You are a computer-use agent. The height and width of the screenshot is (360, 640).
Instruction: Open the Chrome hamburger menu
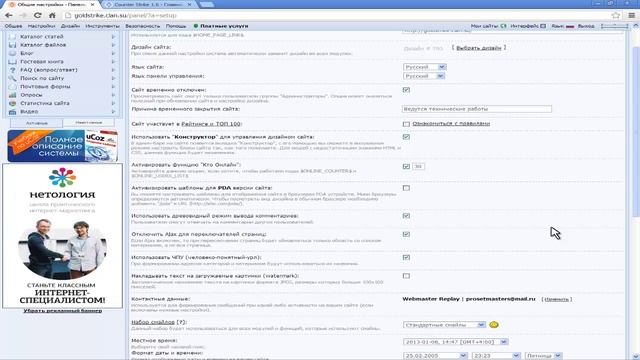pyautogui.click(x=631, y=15)
